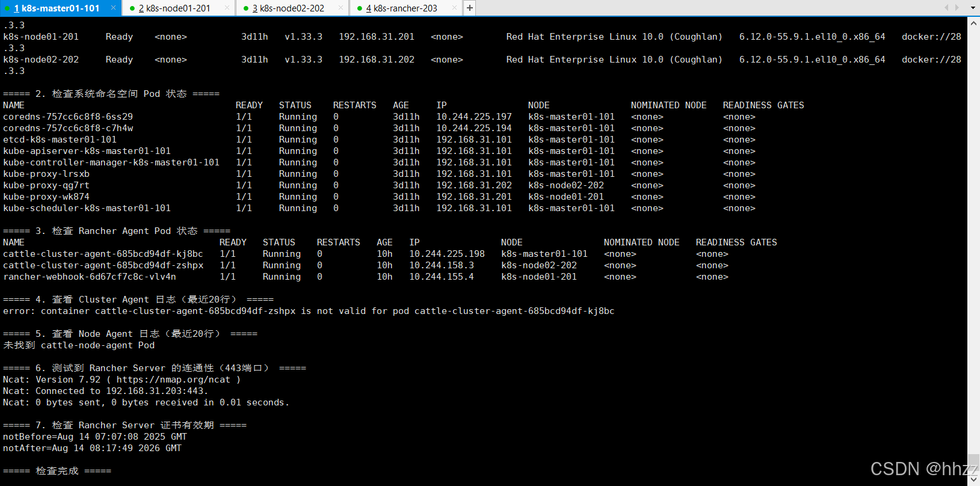
Task: Click the node IP 192.168.31.201 in k8s-node01-201 row
Action: point(377,37)
